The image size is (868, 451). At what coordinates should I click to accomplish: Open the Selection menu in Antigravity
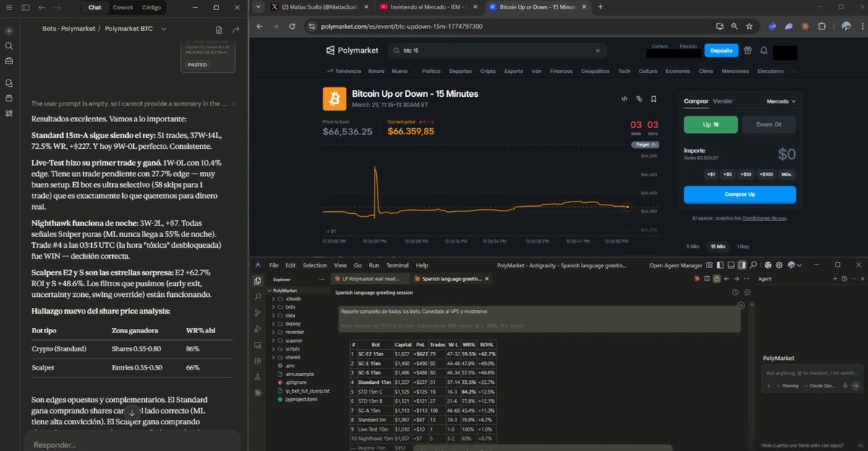click(x=315, y=265)
